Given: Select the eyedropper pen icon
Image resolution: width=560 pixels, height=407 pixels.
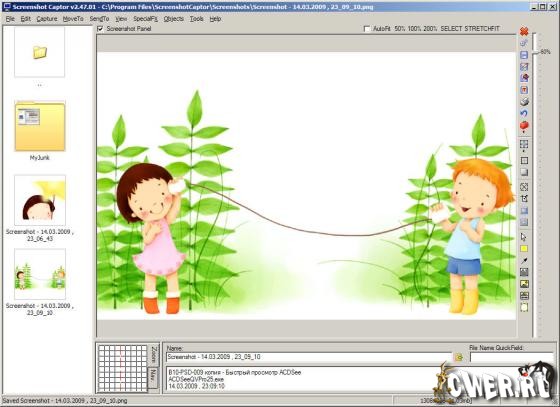Looking at the screenshot, I should [524, 261].
